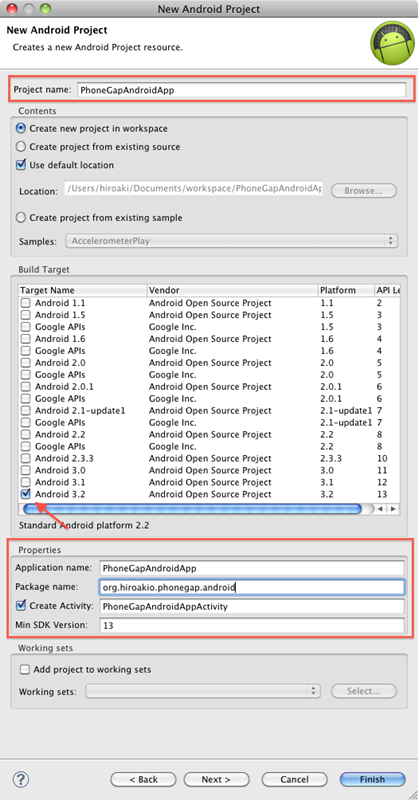Open the Working sets combo box
Image resolution: width=418 pixels, height=800 pixels.
(x=203, y=691)
